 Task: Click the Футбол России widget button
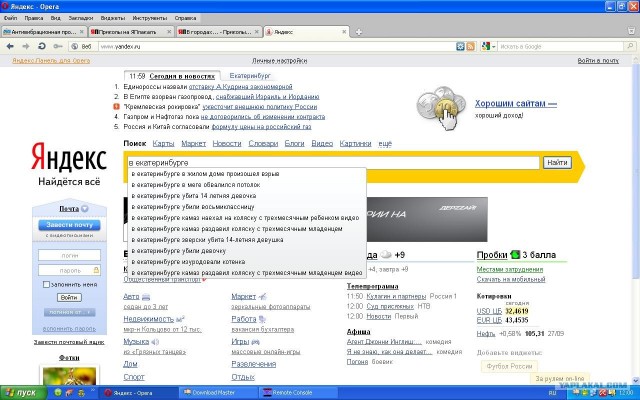(x=509, y=366)
